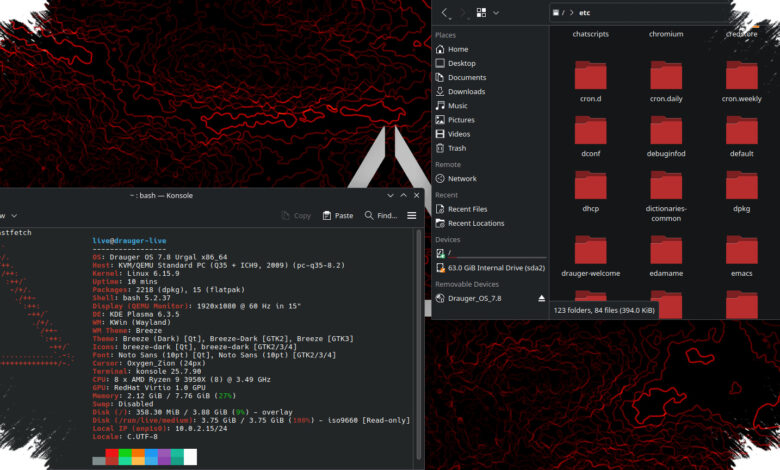Select the dpkg folder
Image resolution: width=780 pixels, height=470 pixels.
[x=742, y=191]
